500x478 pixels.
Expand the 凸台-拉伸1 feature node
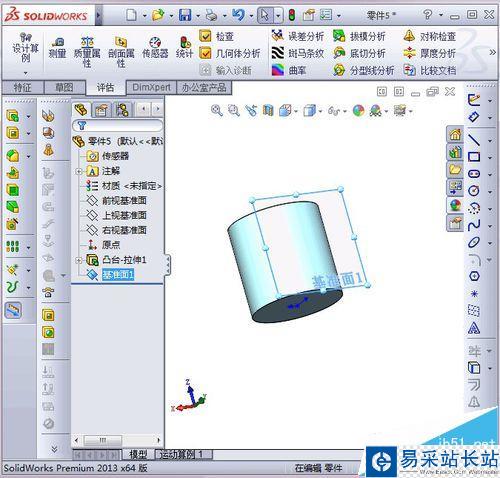click(x=79, y=260)
